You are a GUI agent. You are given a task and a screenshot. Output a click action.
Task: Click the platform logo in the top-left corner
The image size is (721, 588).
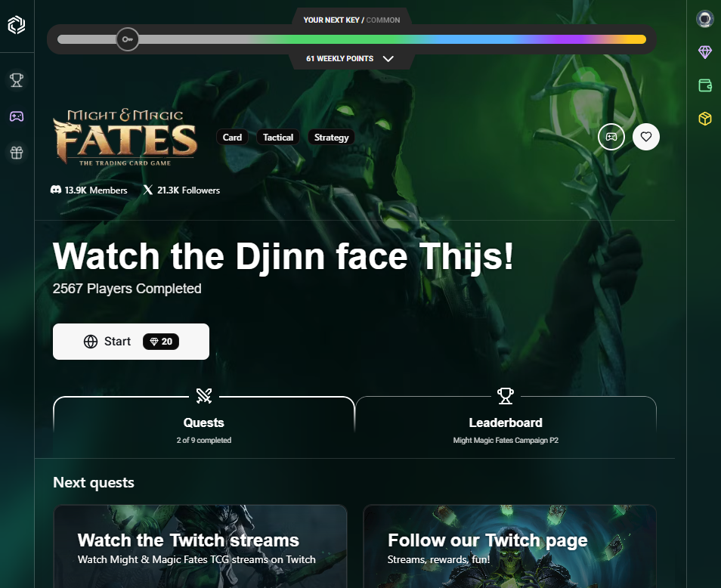(17, 25)
